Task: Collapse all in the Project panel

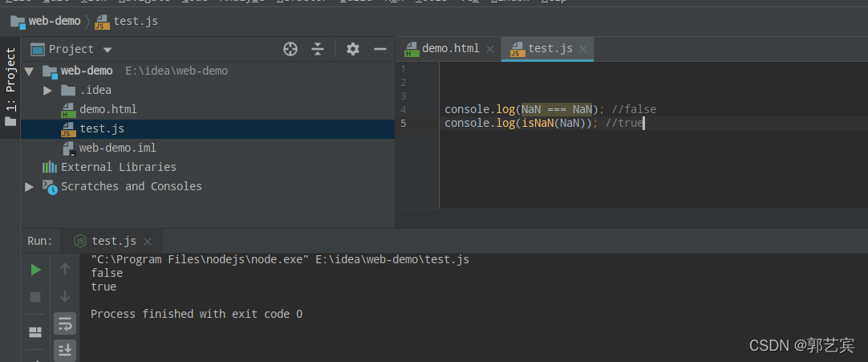Action: tap(317, 49)
